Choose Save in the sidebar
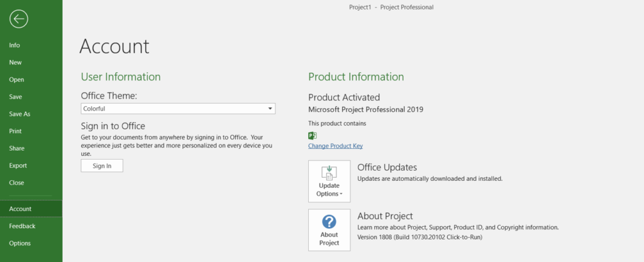This screenshot has width=644, height=262. pos(16,97)
